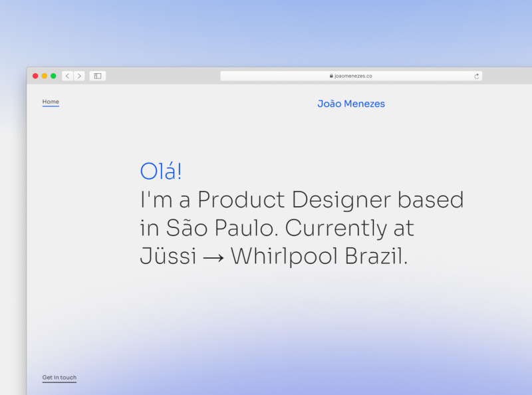The width and height of the screenshot is (532, 395).
Task: Open the João Menezes homepage link
Action: [351, 104]
